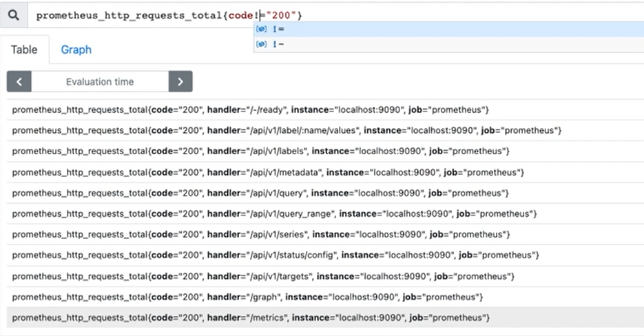Click the PromQL expression input box
The width and height of the screenshot is (644, 336).
coord(413,14)
